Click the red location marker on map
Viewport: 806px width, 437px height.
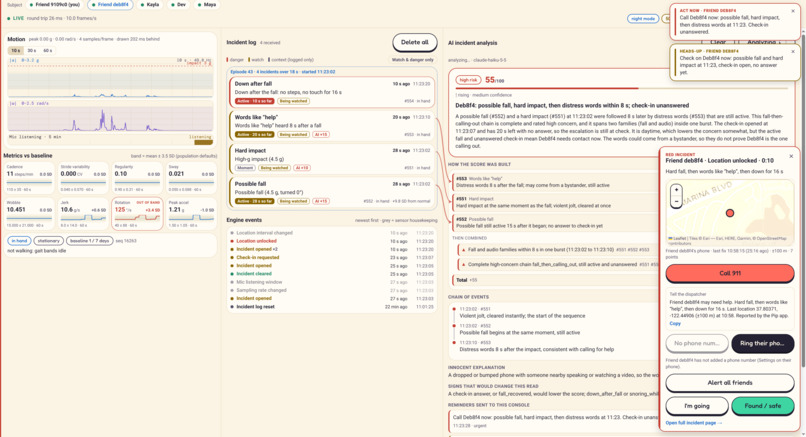pos(729,213)
